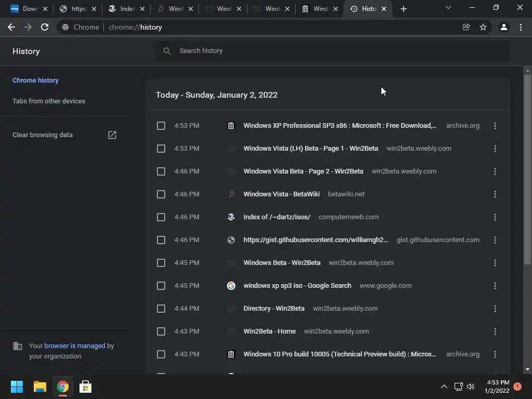This screenshot has height=399, width=532.
Task: Tick the Windows Vista Beta - Page 2 checkbox
Action: pos(161,171)
